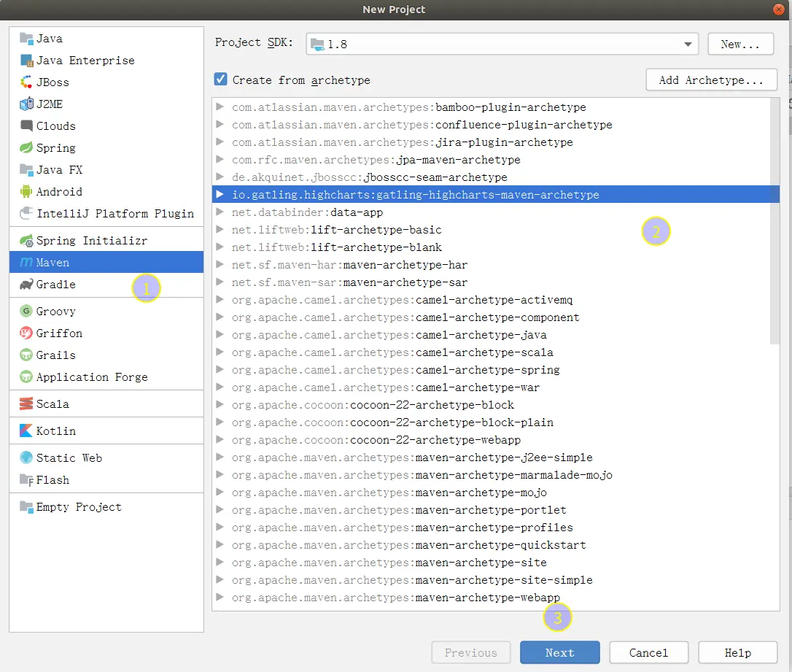The height and width of the screenshot is (672, 792).
Task: Close the New Project dialog
Action: (778, 9)
